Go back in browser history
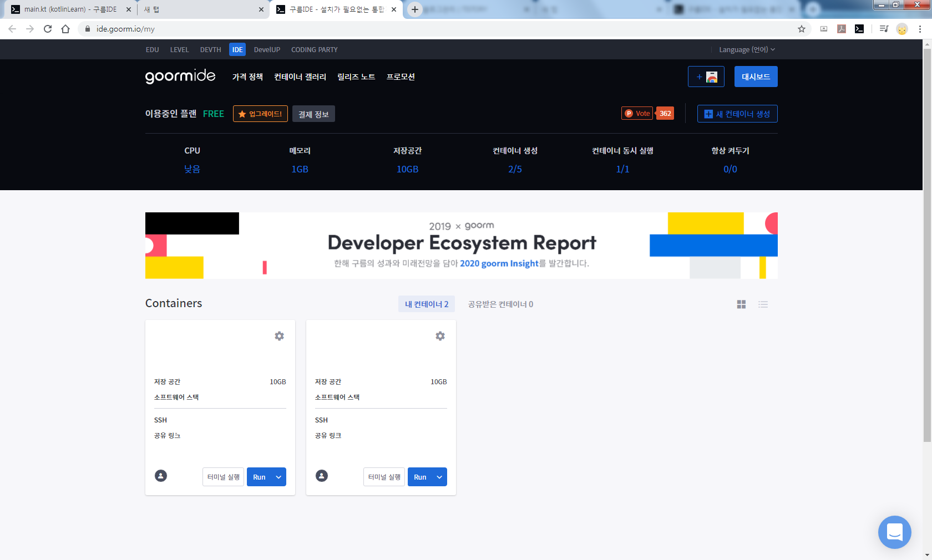 pyautogui.click(x=12, y=29)
